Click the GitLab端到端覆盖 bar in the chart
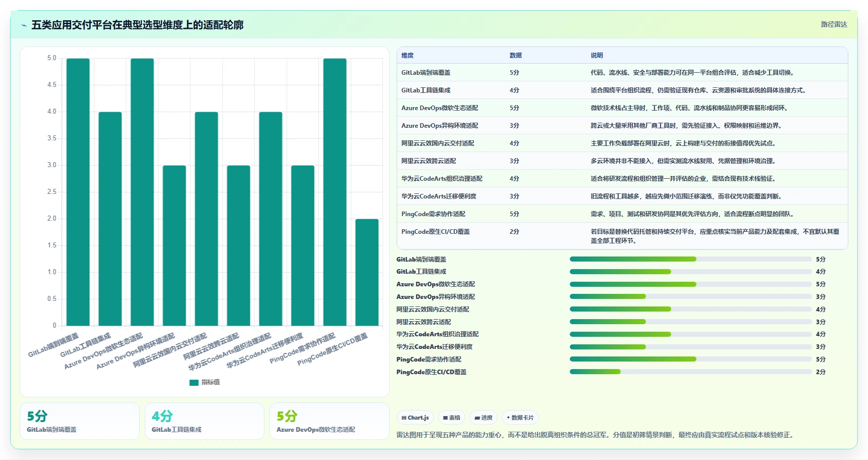Image resolution: width=868 pixels, height=460 pixels. tap(78, 192)
